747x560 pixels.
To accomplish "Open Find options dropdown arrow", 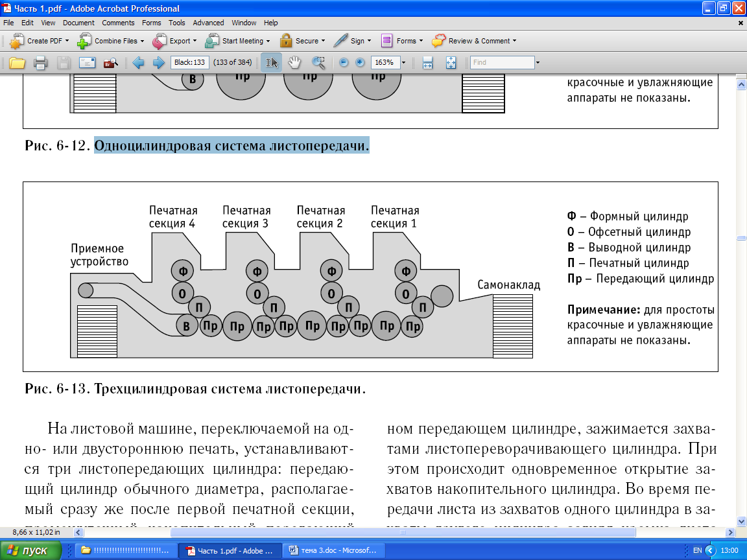I will (538, 62).
